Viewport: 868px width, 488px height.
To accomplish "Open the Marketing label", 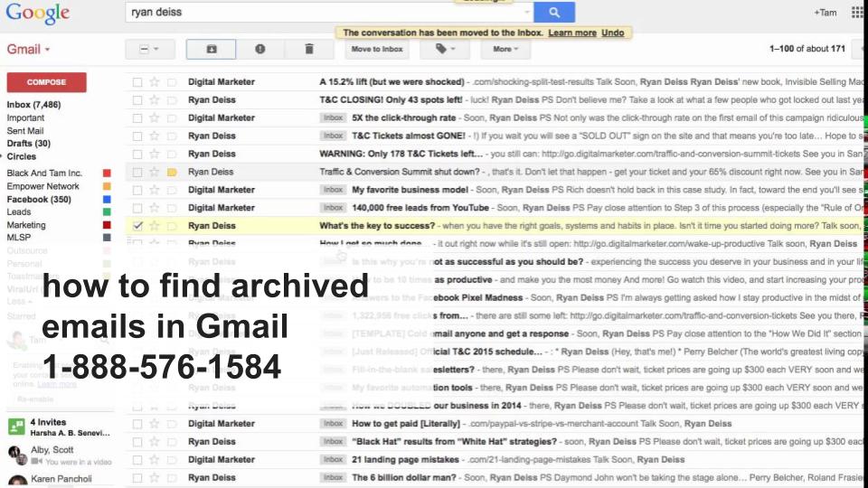I will tap(26, 225).
